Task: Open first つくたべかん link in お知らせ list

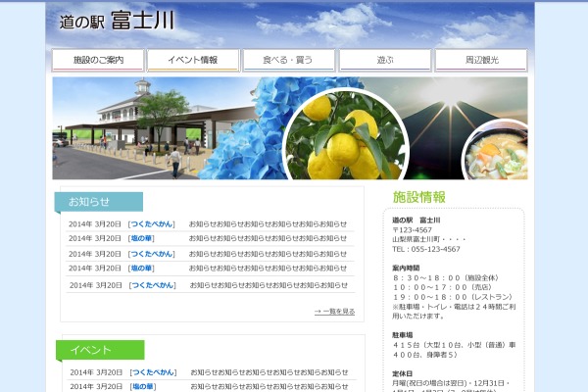Action: [x=152, y=224]
